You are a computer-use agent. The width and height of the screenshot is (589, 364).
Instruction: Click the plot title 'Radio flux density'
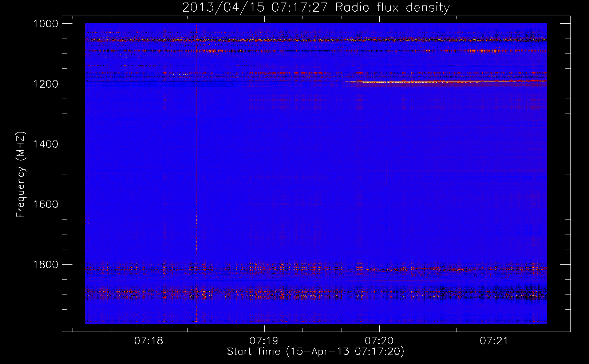click(x=392, y=7)
